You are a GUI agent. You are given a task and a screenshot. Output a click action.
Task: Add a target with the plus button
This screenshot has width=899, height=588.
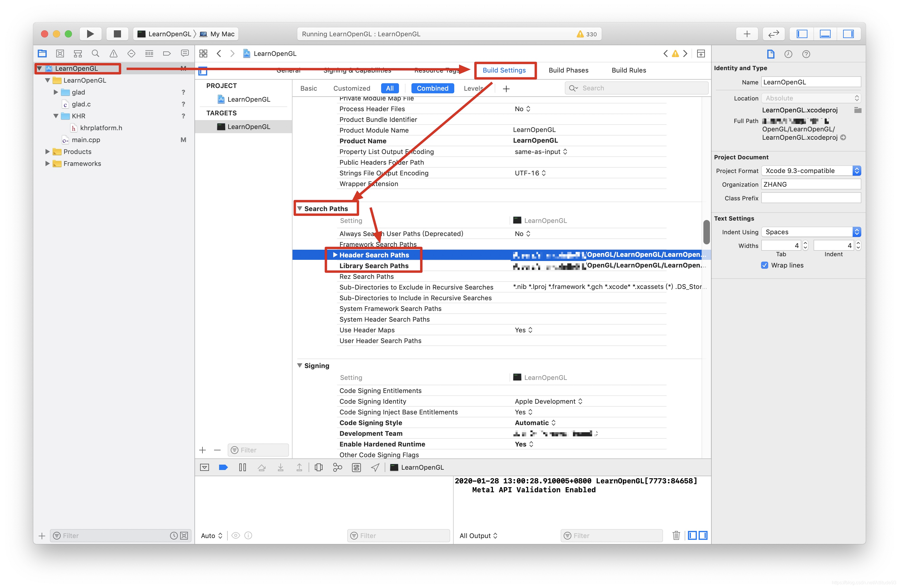pos(202,450)
